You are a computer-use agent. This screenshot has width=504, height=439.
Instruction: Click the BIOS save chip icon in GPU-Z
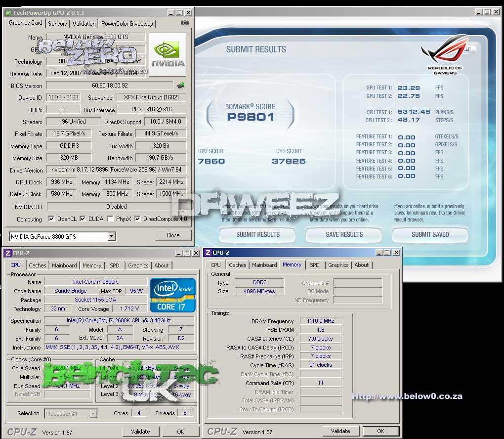[x=181, y=85]
